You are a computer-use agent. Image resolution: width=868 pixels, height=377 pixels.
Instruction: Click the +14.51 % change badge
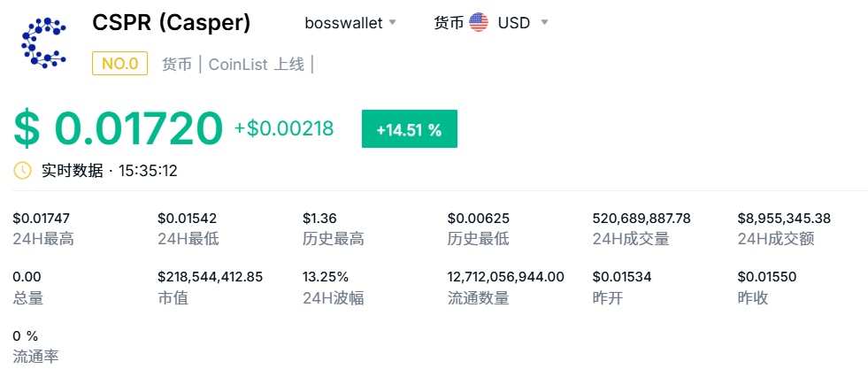tap(409, 129)
